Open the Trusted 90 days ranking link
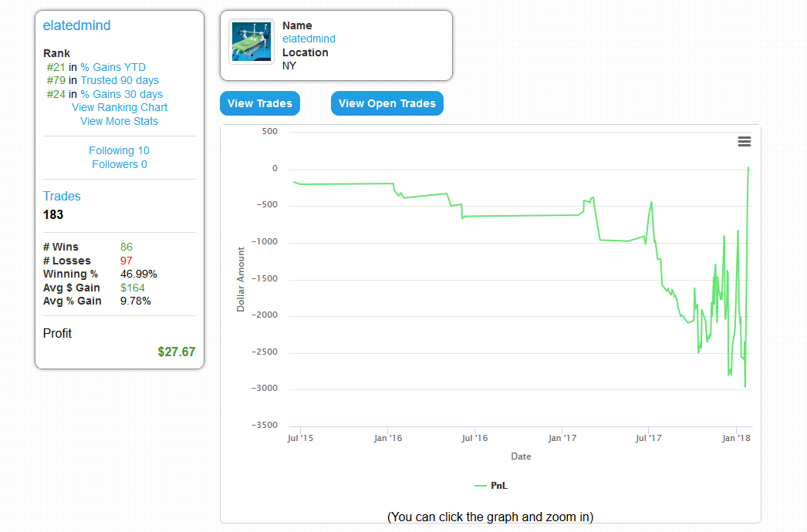Viewport: 807px width, 532px height. tap(120, 80)
